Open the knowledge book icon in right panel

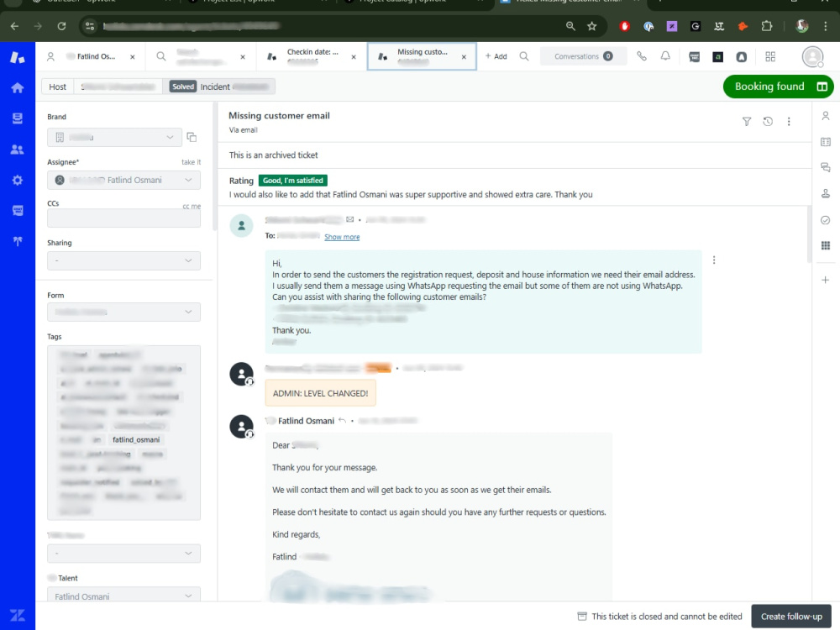click(826, 142)
